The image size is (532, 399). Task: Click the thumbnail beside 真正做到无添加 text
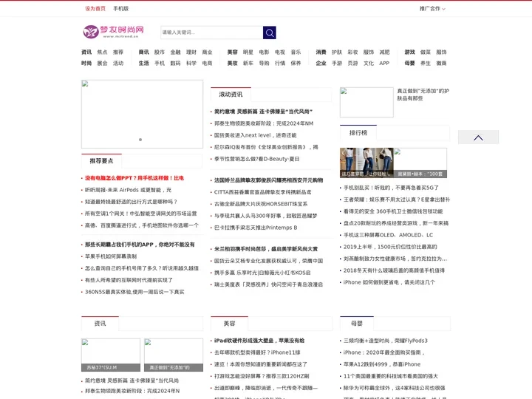(x=366, y=102)
